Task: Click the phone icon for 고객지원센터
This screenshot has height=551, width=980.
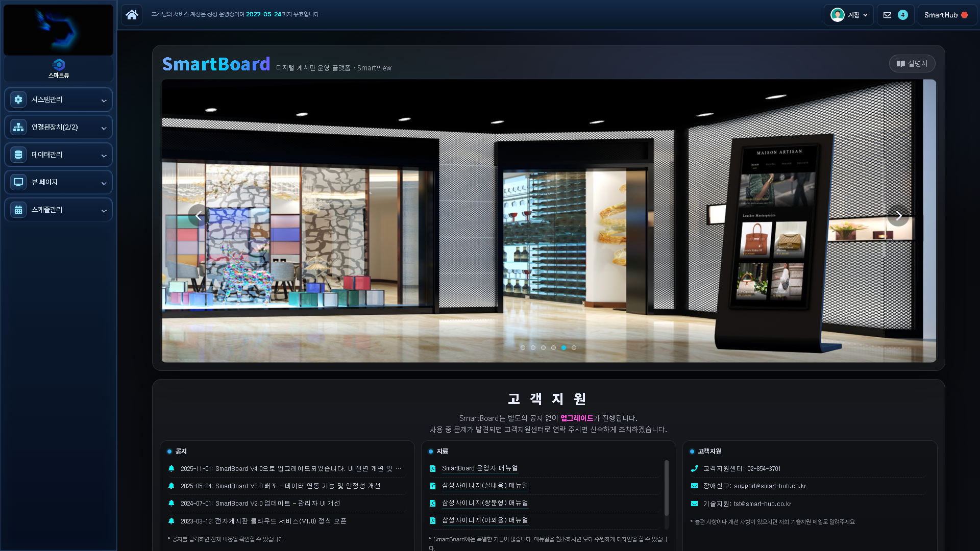Action: click(694, 468)
